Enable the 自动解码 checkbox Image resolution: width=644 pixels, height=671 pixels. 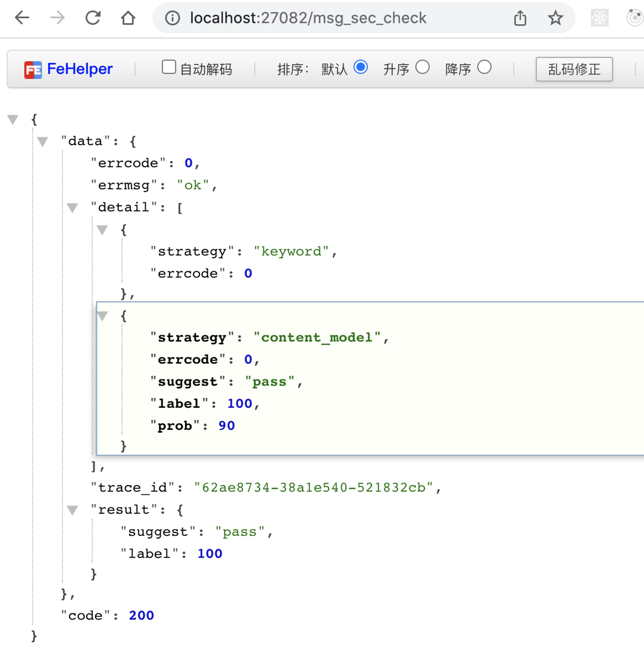tap(169, 67)
